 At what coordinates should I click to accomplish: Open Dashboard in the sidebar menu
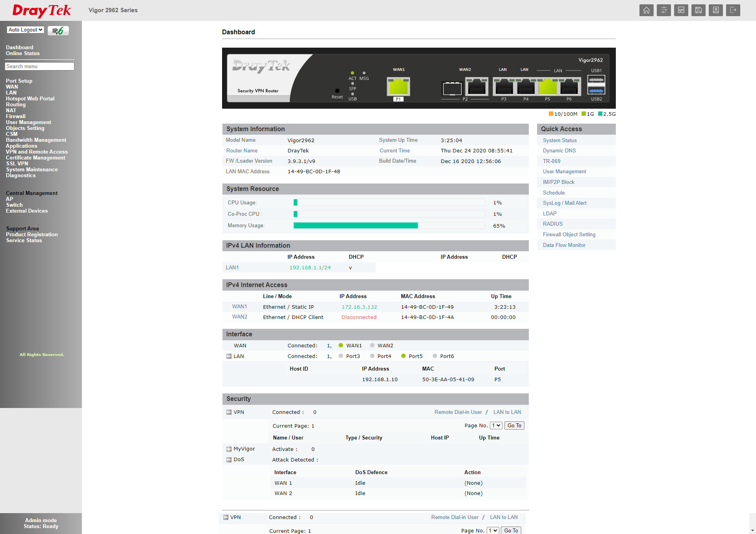point(19,48)
